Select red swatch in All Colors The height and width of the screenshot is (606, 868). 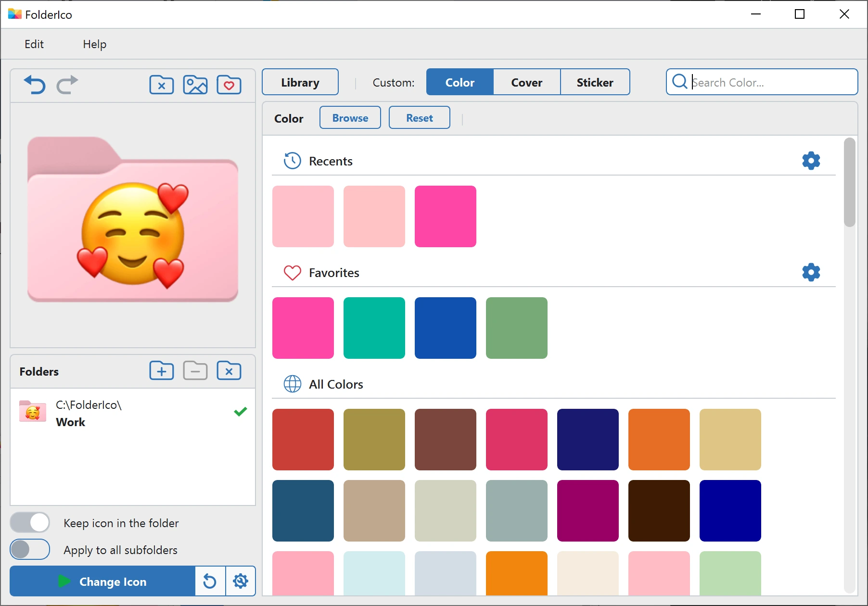click(x=303, y=440)
